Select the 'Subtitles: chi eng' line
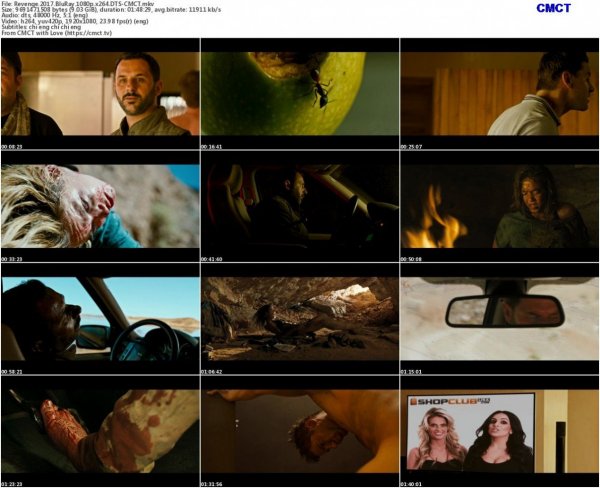Screen dimensions: 600x488 (41, 27)
